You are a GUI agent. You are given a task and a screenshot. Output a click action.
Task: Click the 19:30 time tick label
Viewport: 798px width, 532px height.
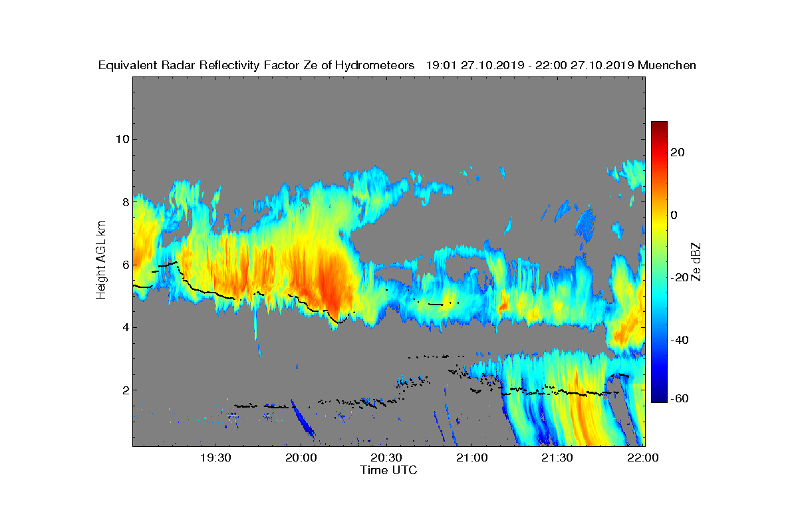coord(215,458)
